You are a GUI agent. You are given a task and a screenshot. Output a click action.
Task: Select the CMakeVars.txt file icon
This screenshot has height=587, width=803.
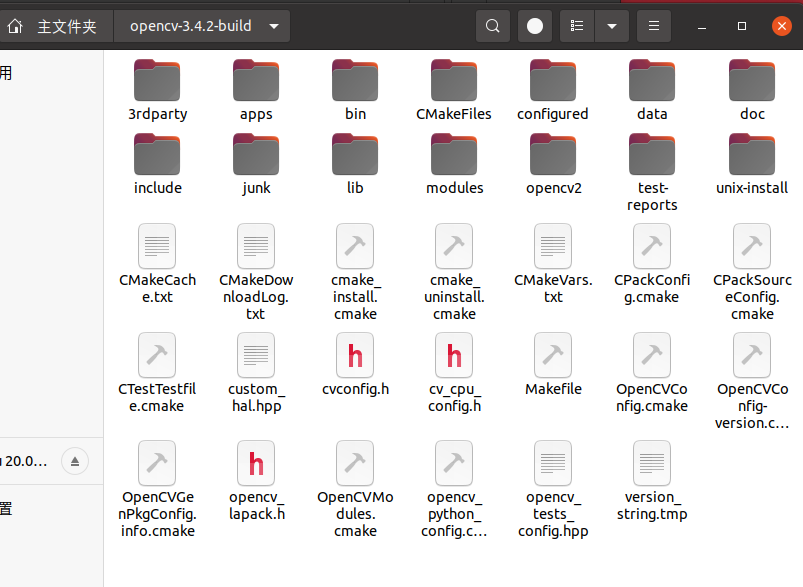click(x=553, y=246)
